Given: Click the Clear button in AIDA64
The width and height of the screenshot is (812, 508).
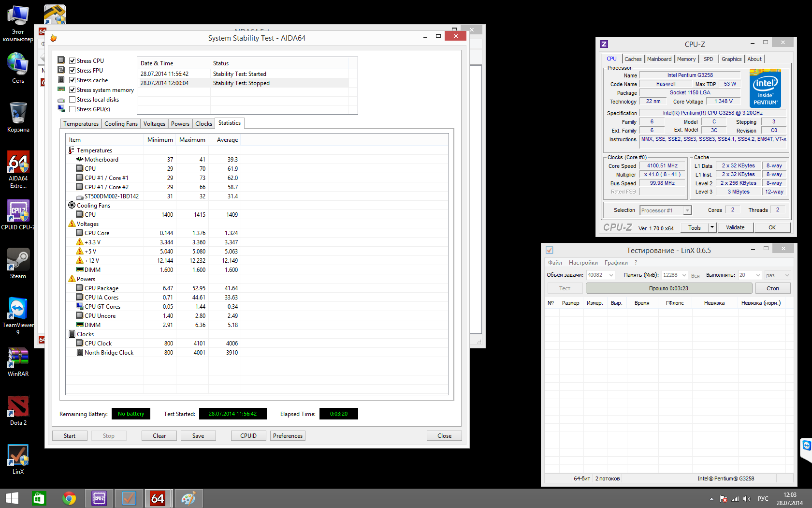Looking at the screenshot, I should coord(159,436).
